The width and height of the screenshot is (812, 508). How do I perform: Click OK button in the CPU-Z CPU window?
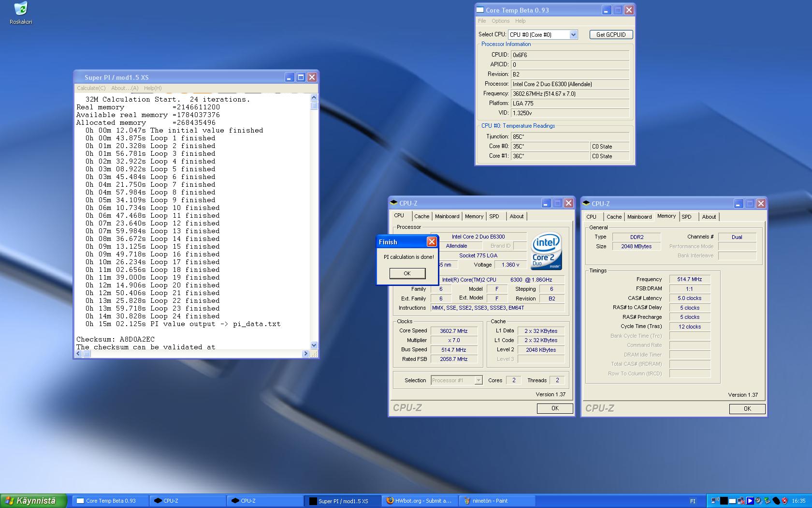tap(555, 408)
